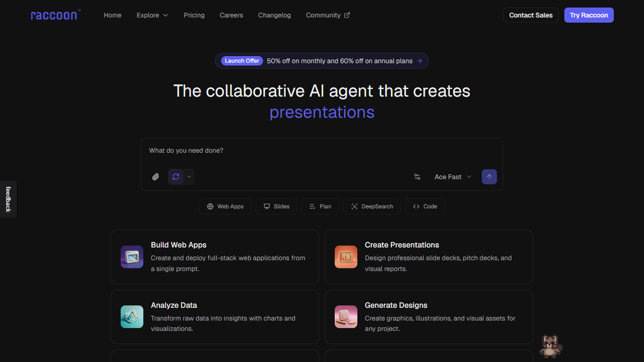
Task: Open the Generate Designs card
Action: pyautogui.click(x=429, y=317)
